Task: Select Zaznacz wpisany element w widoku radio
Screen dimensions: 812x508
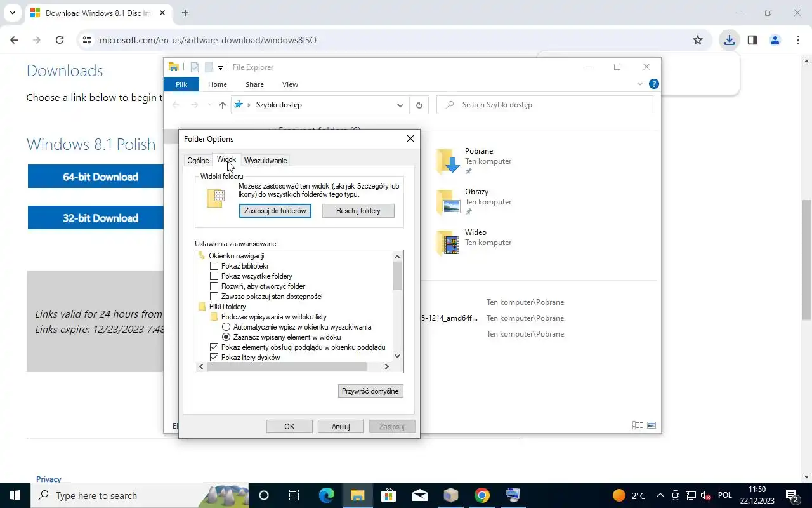Action: (x=226, y=337)
